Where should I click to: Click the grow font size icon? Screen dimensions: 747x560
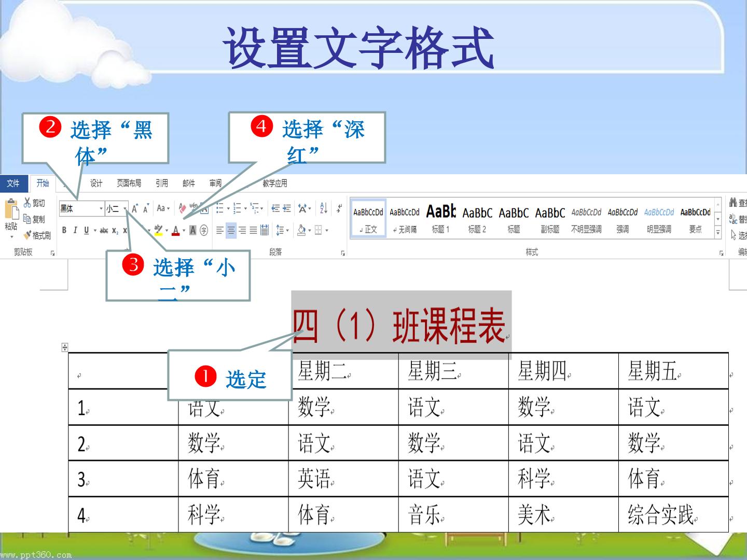pos(135,208)
